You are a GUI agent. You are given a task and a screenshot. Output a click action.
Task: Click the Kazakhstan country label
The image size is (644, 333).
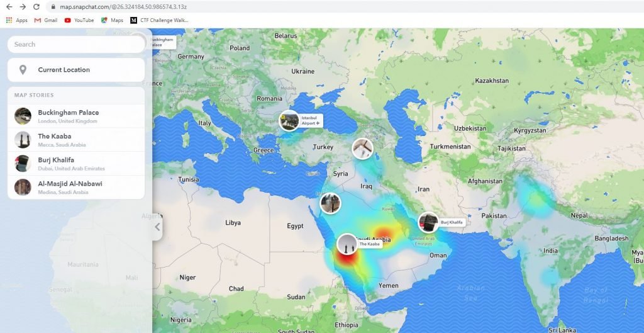[492, 81]
